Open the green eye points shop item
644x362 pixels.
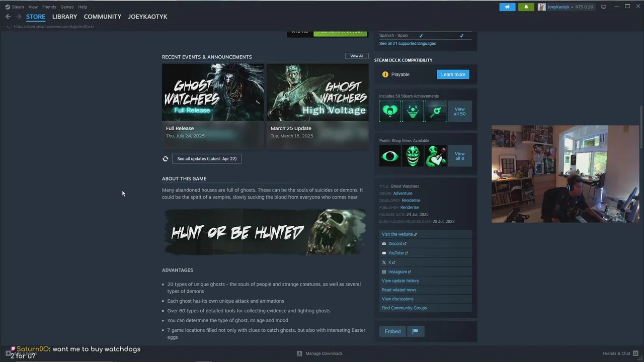(390, 156)
